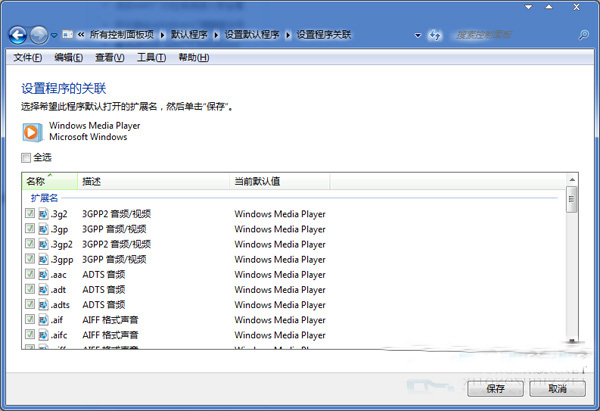Uncheck the .aif extension checkbox
The height and width of the screenshot is (411, 600).
pyautogui.click(x=30, y=319)
